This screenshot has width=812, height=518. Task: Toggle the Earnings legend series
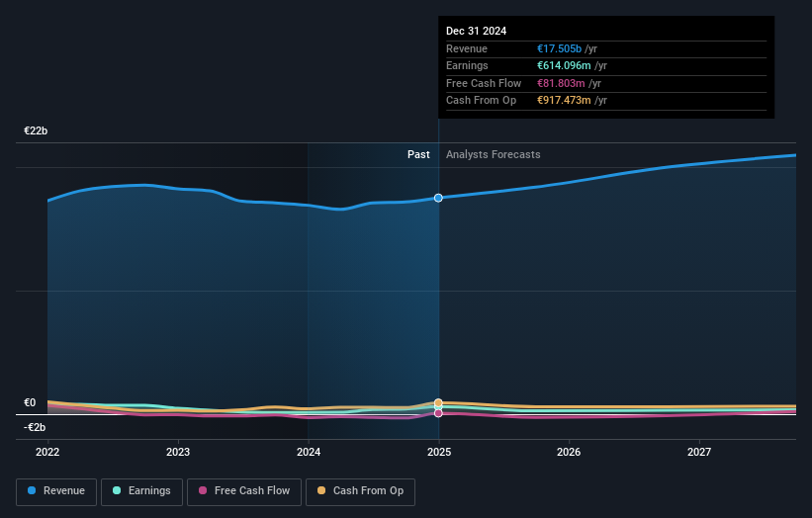pyautogui.click(x=141, y=491)
